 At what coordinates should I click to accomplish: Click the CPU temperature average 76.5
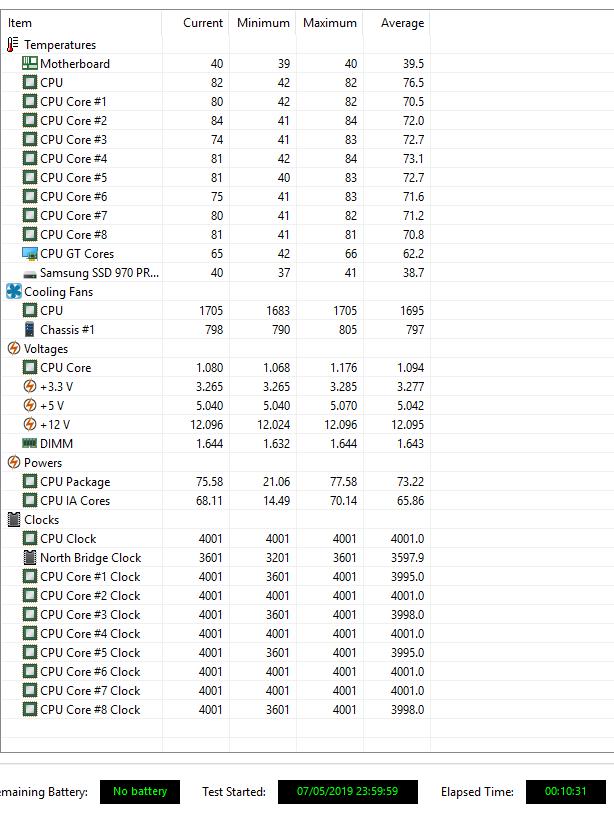(413, 82)
